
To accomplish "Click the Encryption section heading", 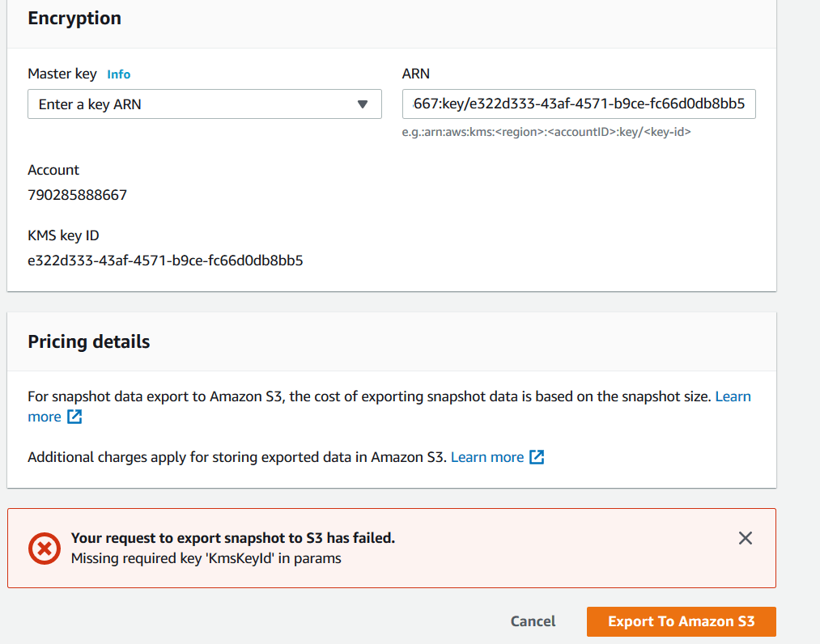I will point(74,18).
